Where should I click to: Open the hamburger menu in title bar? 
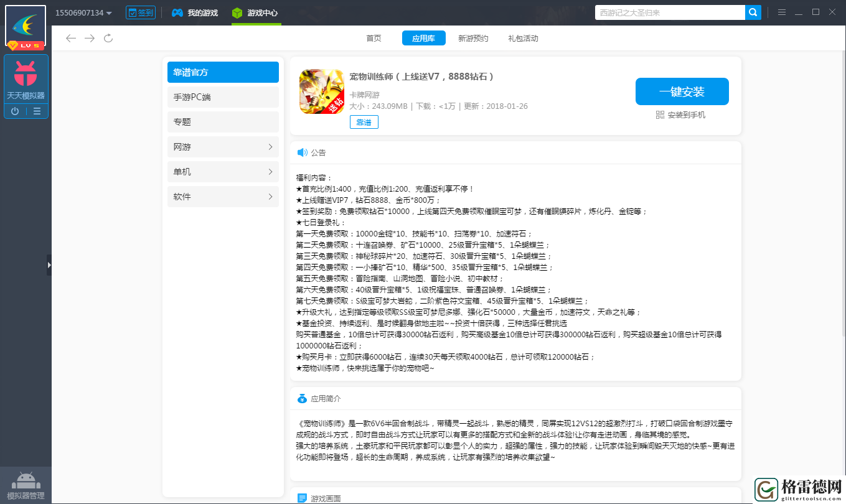pyautogui.click(x=782, y=12)
